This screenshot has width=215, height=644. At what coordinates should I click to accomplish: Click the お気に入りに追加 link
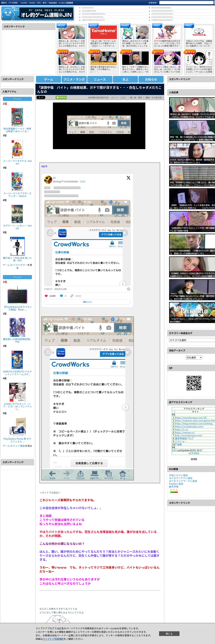point(178,475)
